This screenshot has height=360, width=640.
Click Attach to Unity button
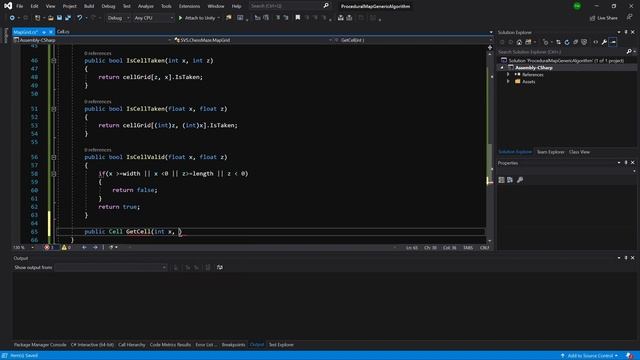coord(197,18)
